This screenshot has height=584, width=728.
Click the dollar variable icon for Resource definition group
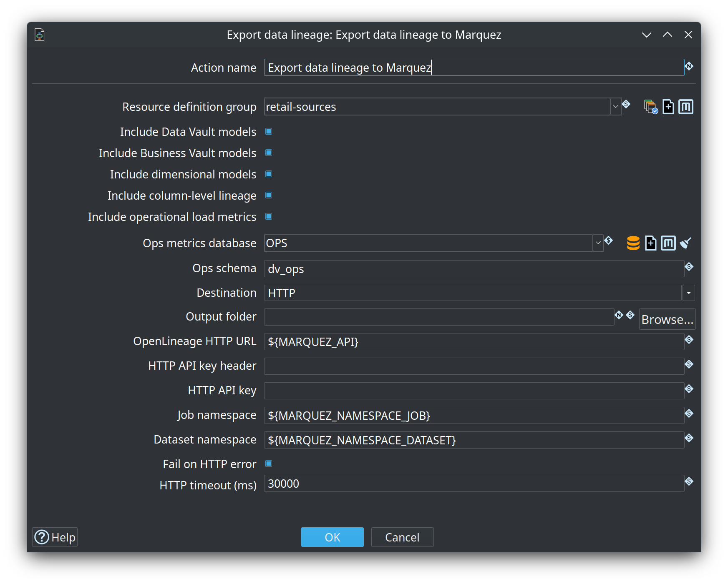click(626, 104)
